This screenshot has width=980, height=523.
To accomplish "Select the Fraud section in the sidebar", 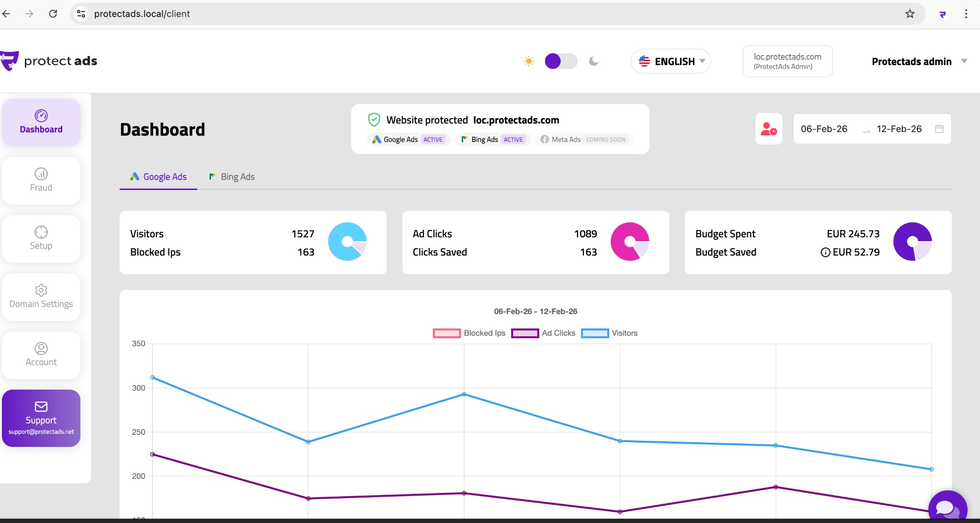I will (41, 180).
